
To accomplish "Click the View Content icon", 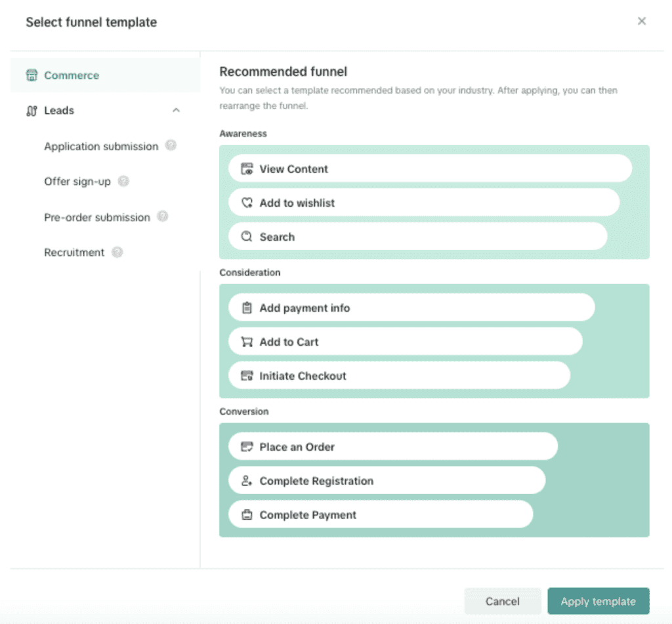I will pyautogui.click(x=247, y=169).
